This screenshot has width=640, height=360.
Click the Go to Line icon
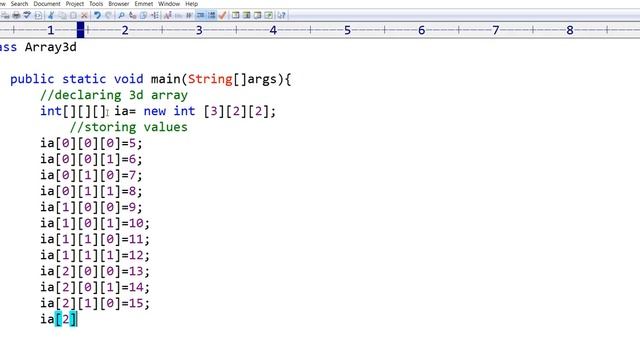click(155, 16)
